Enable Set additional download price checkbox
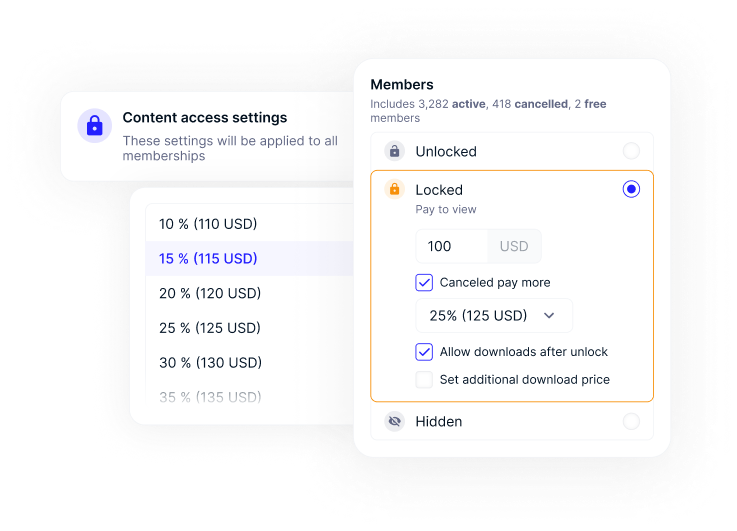The height and width of the screenshot is (531, 737). [424, 380]
